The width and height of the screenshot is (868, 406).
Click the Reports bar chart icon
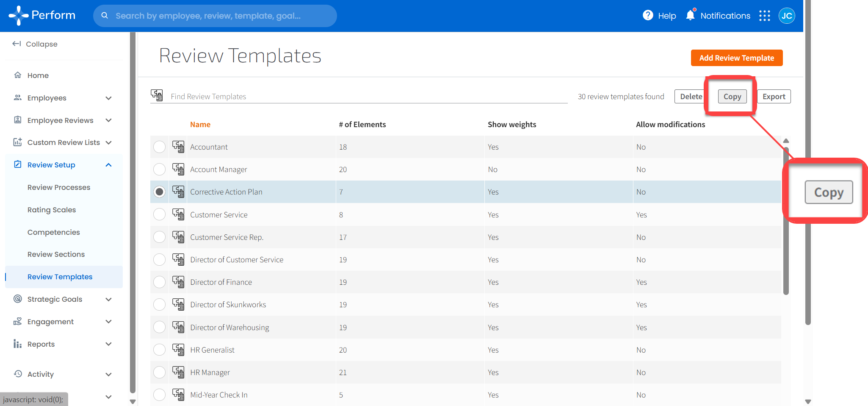pyautogui.click(x=18, y=344)
